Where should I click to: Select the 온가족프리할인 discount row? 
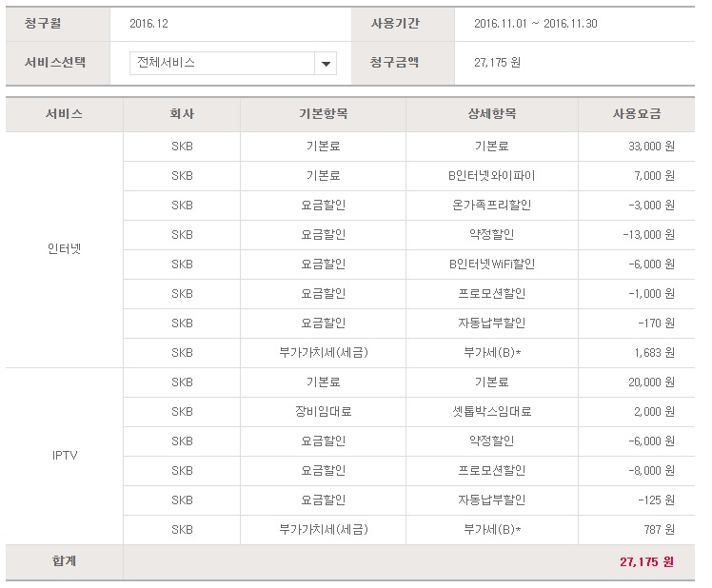(x=491, y=206)
